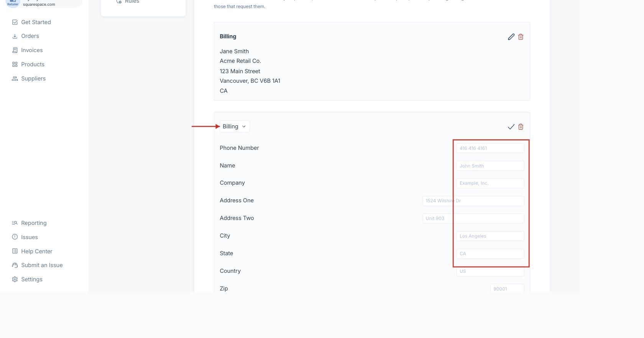
Task: Click the Get Started checklist icon
Action: 15,22
